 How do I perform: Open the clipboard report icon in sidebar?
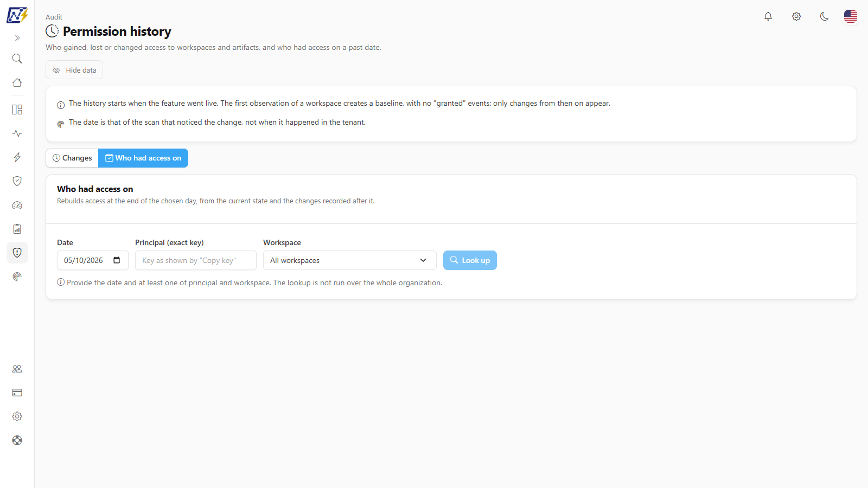click(x=17, y=229)
